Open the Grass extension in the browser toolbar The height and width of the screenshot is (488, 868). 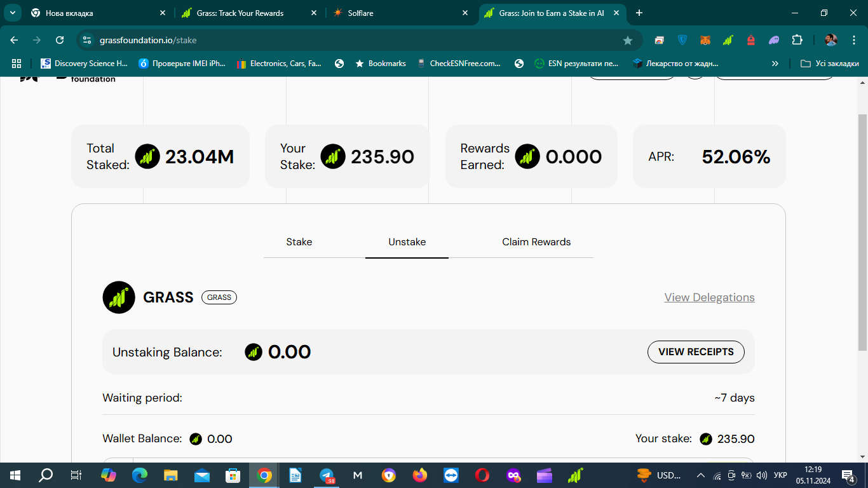pos(728,40)
